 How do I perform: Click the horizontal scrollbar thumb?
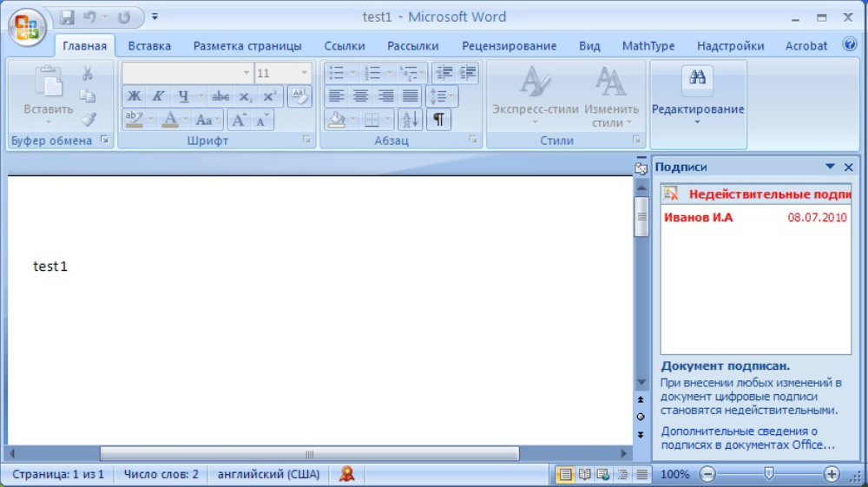(310, 454)
